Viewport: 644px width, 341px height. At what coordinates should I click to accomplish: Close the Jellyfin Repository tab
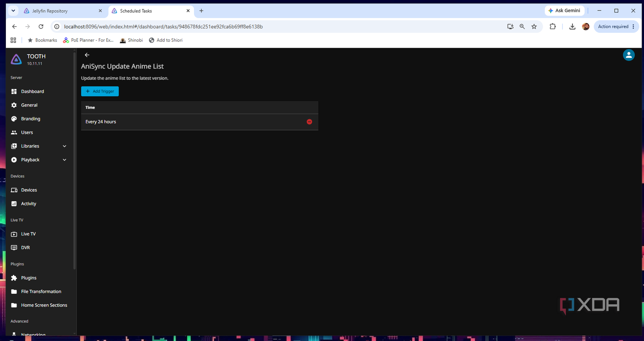100,11
